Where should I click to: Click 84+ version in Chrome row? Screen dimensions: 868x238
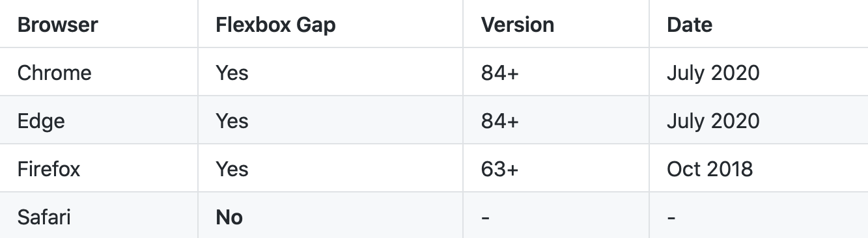coord(500,72)
